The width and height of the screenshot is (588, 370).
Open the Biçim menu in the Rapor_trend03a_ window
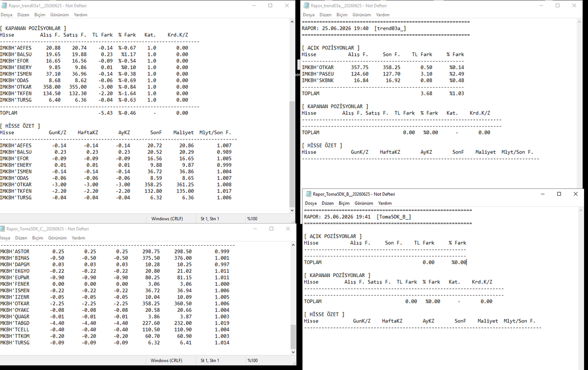click(x=342, y=15)
